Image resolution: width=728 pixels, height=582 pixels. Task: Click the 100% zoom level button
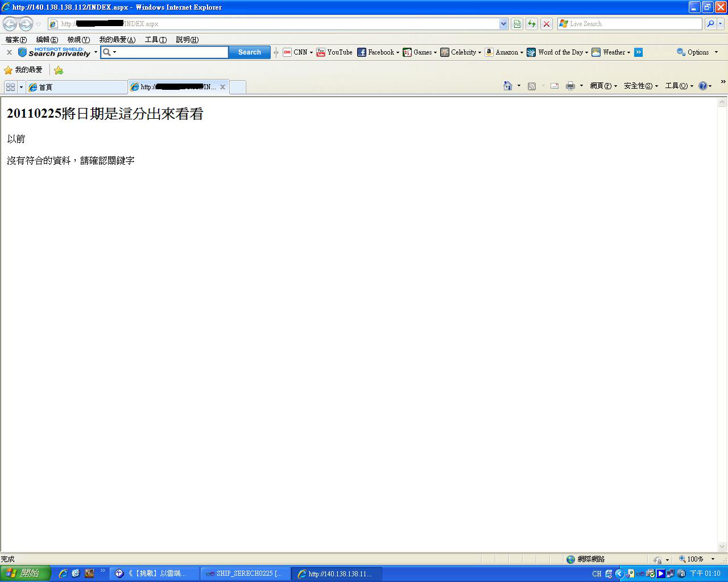[692, 559]
